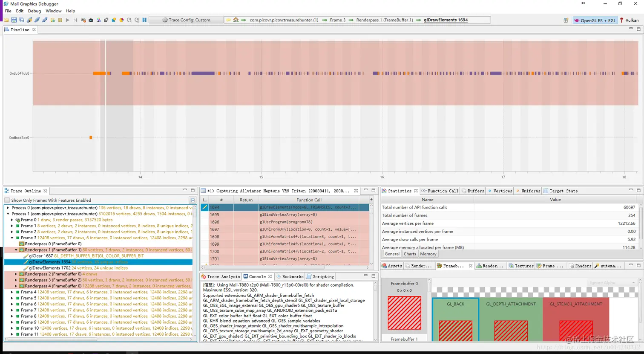The height and width of the screenshot is (354, 644).
Task: Click the step to next frame icon
Action: point(75,20)
